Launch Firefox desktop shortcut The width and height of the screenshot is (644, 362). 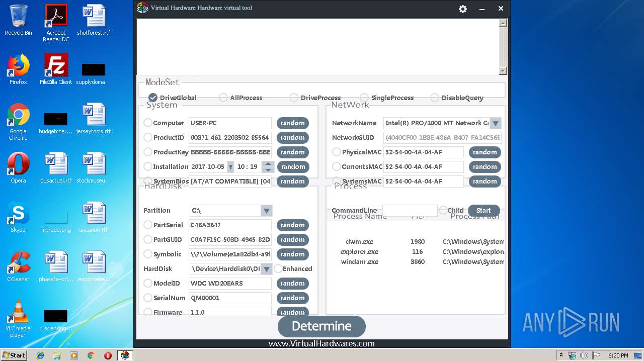pyautogui.click(x=18, y=70)
